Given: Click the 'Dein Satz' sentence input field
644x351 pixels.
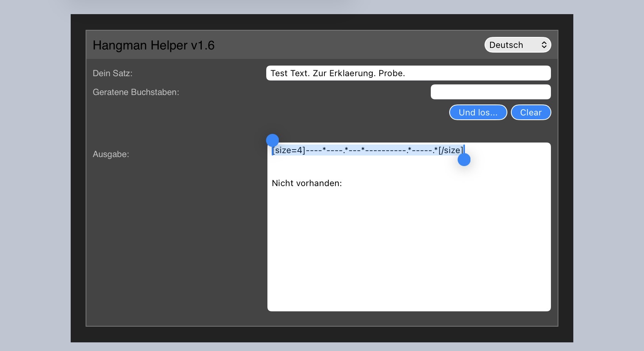Looking at the screenshot, I should (x=408, y=73).
